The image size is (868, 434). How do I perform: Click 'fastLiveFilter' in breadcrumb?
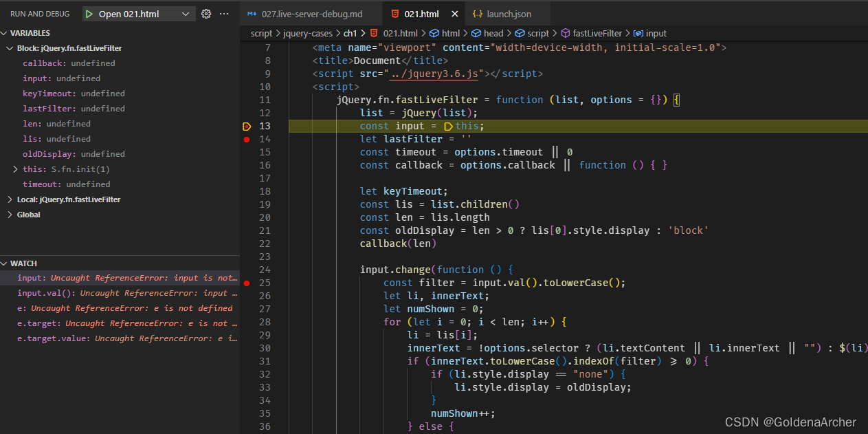[x=597, y=33]
